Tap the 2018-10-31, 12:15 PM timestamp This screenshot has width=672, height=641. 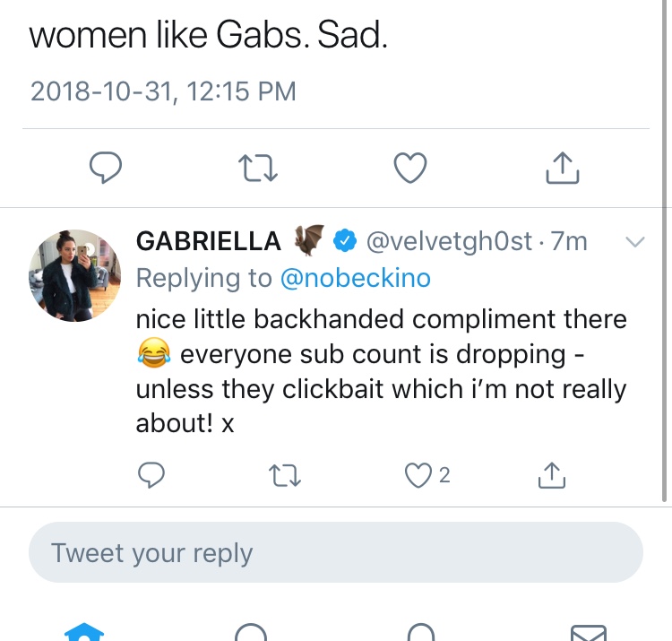[x=163, y=91]
